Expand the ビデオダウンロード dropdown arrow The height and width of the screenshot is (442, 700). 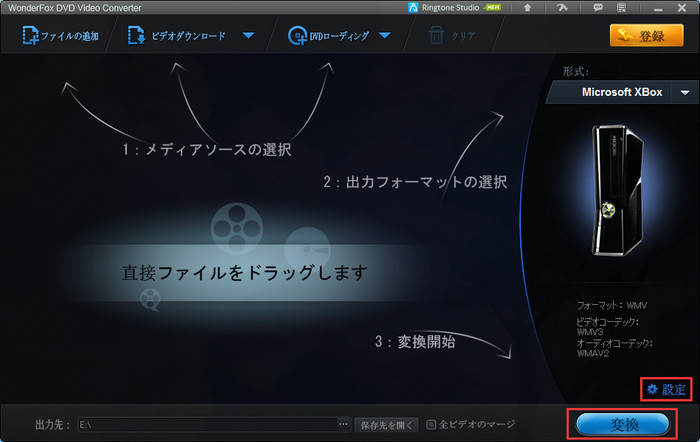click(249, 35)
